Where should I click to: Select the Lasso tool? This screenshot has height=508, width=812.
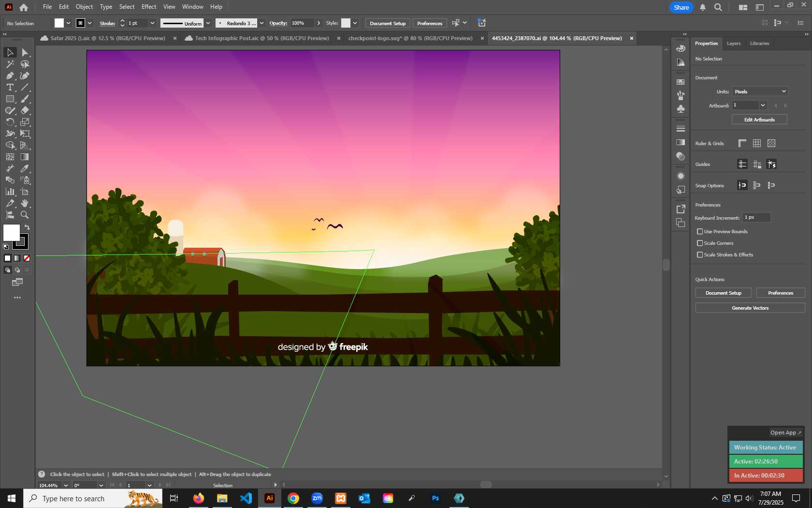[25, 64]
